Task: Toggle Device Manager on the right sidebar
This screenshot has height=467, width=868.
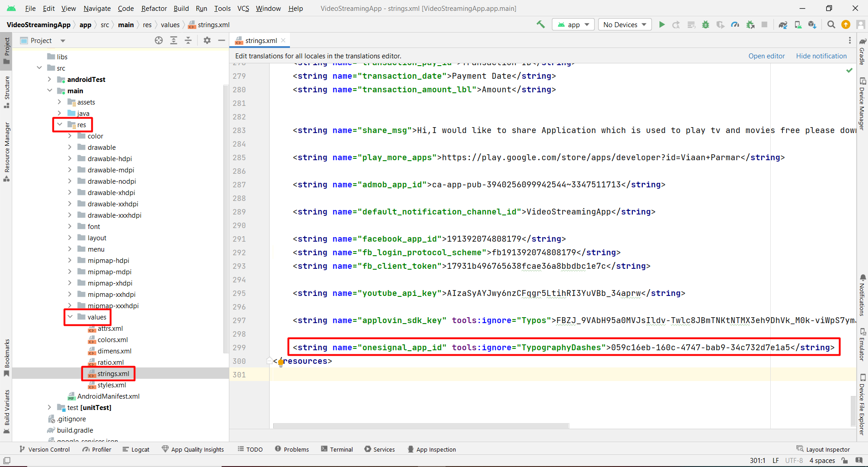Action: (862, 104)
